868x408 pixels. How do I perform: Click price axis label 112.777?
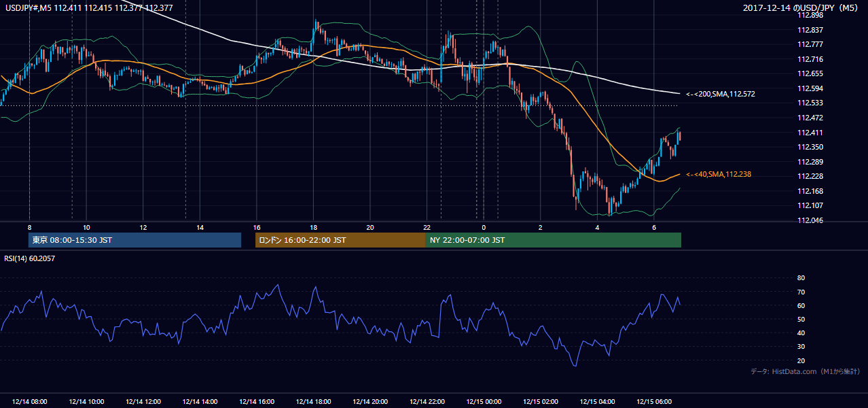[x=810, y=44]
